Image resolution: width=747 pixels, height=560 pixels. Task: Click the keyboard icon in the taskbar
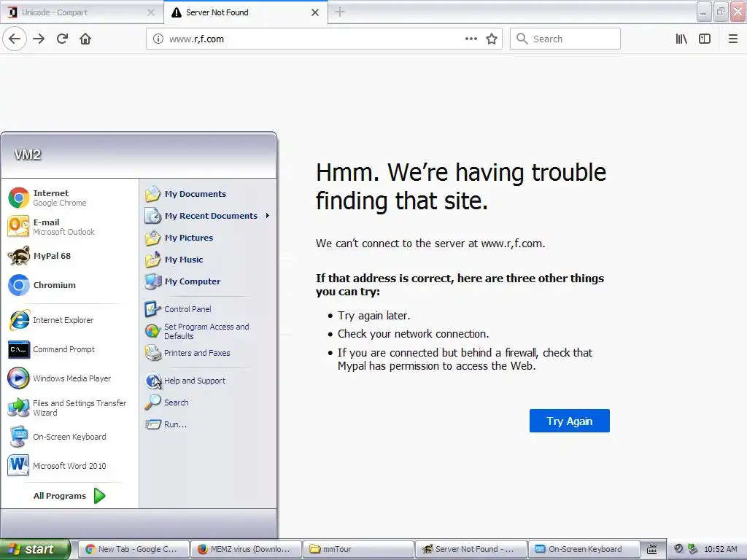[x=651, y=550]
